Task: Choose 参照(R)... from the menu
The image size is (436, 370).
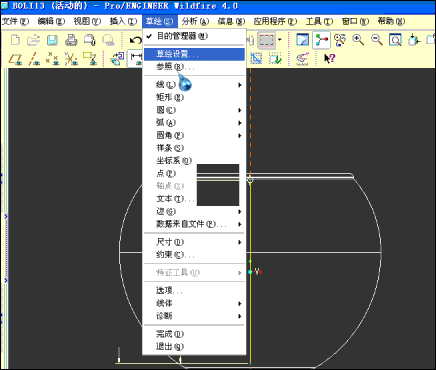Action: (x=194, y=67)
